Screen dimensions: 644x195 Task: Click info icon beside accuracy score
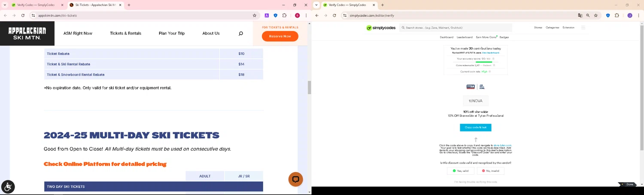pos(493,59)
